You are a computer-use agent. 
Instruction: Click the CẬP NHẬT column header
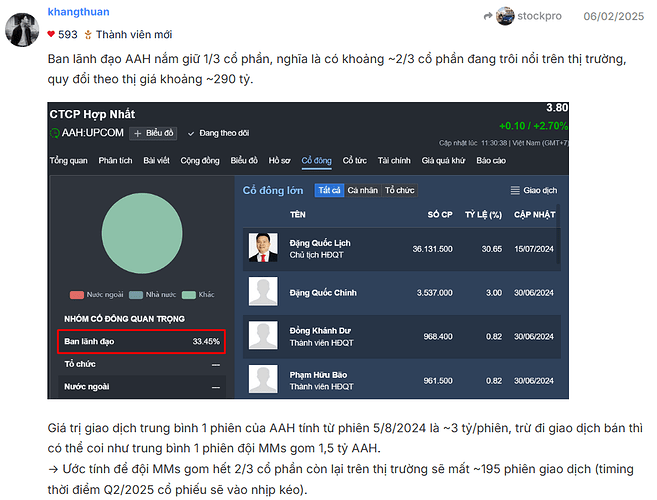535,215
